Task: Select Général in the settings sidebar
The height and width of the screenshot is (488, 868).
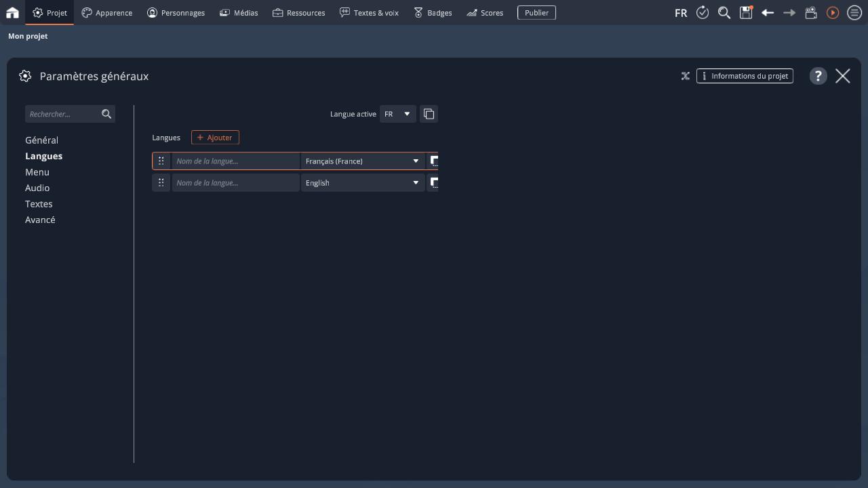Action: coord(41,140)
